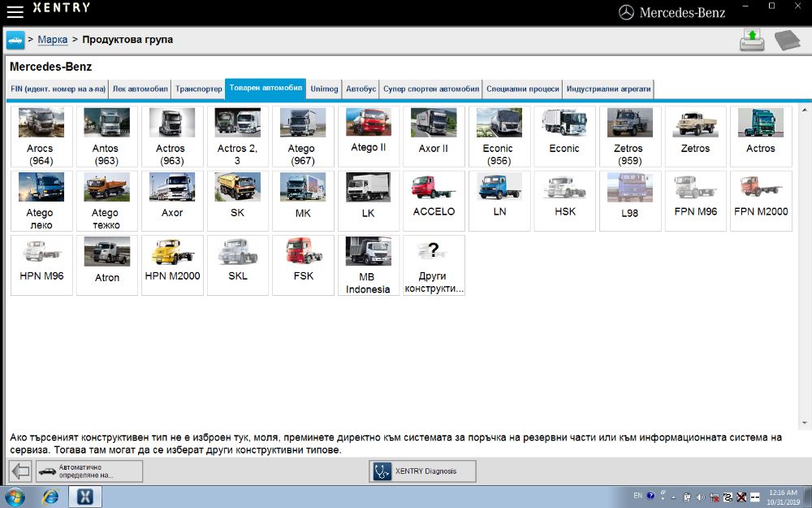Open Супер спортен автомобил tab
This screenshot has height=508, width=812.
click(x=431, y=89)
